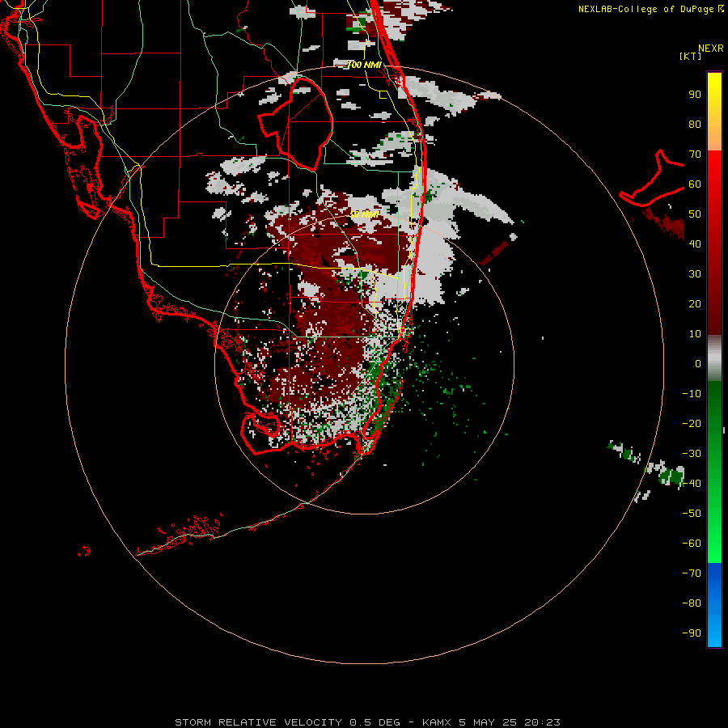The image size is (728, 728).
Task: Select the 50 NMI range ring label
Action: (365, 214)
